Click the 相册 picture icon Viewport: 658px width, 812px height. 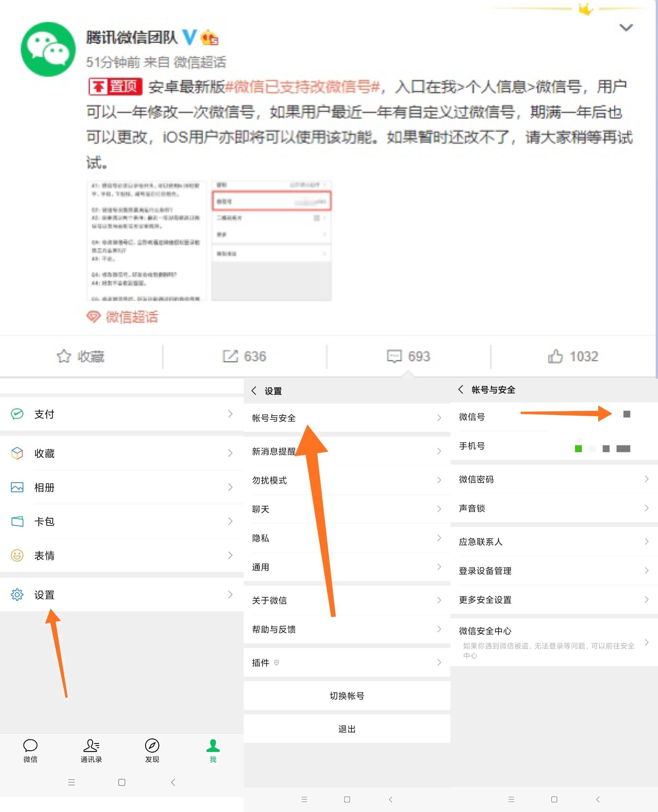point(17,487)
